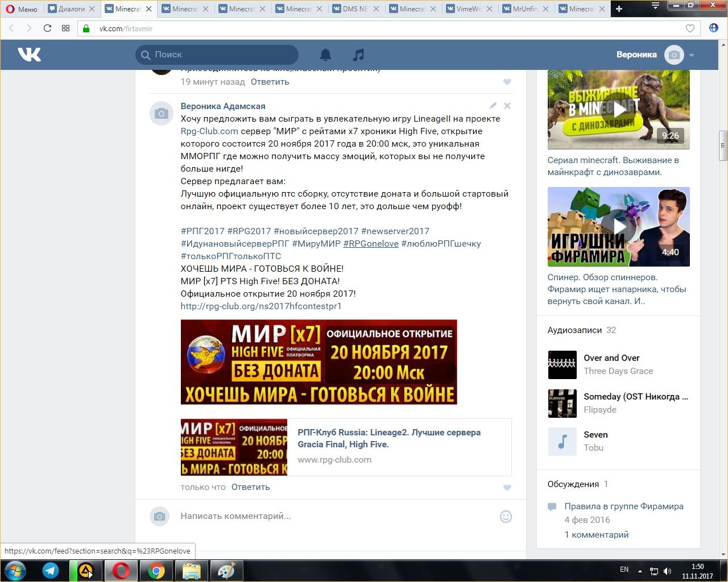Click the Поиск search field
The height and width of the screenshot is (582, 728).
[217, 55]
